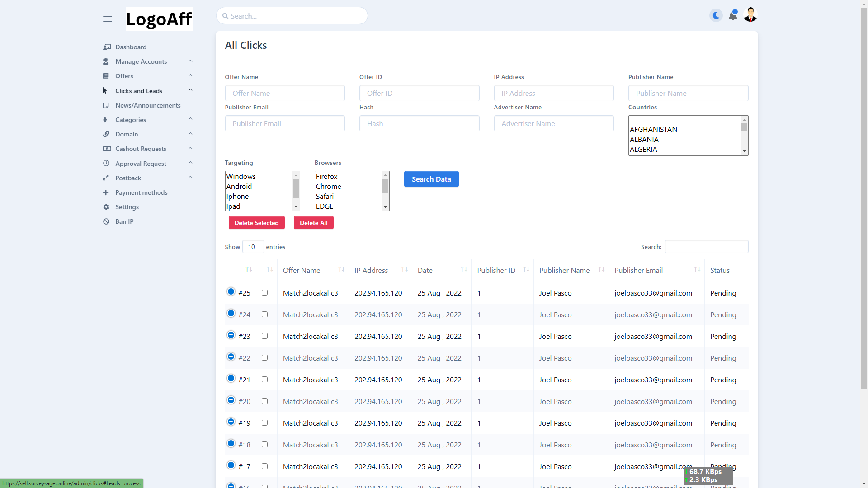Click the hamburger menu icon
Image resolution: width=868 pixels, height=488 pixels.
click(107, 19)
